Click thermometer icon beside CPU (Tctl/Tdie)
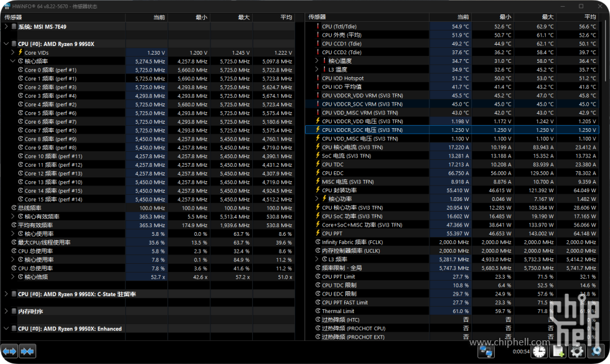 pyautogui.click(x=318, y=26)
